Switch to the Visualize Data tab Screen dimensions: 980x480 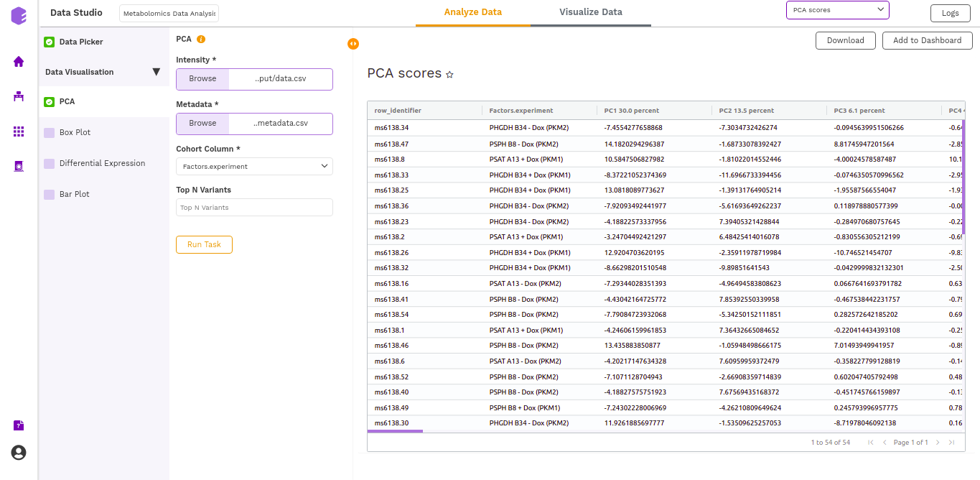pos(590,12)
